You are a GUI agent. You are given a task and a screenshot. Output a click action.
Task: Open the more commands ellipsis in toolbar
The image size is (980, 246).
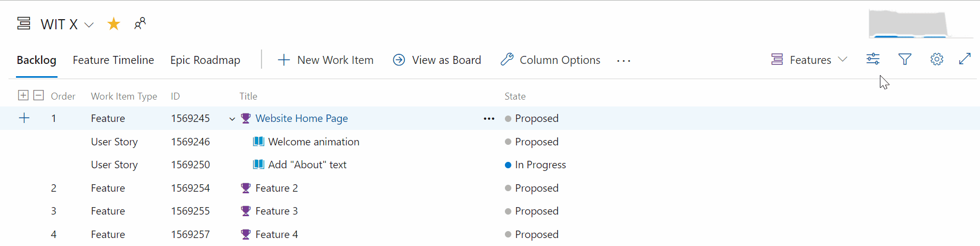point(624,61)
